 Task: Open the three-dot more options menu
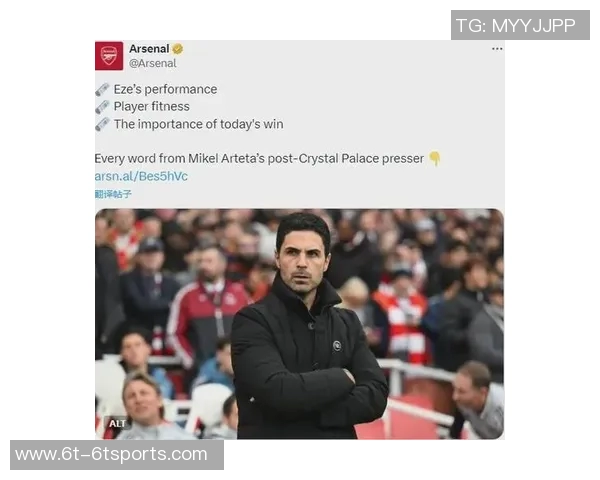[x=497, y=49]
